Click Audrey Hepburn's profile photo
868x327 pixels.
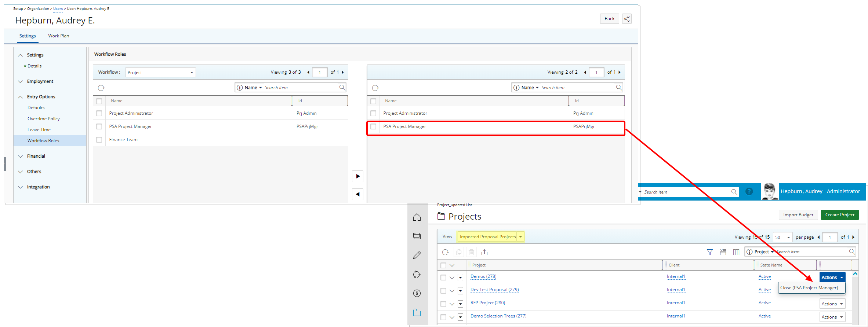tap(770, 191)
